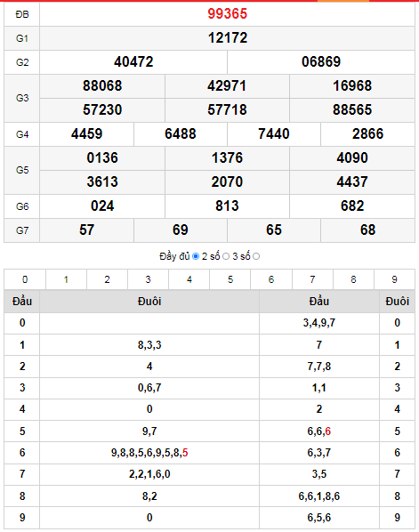
Task: Select digit filter 2 tab
Action: point(108,279)
